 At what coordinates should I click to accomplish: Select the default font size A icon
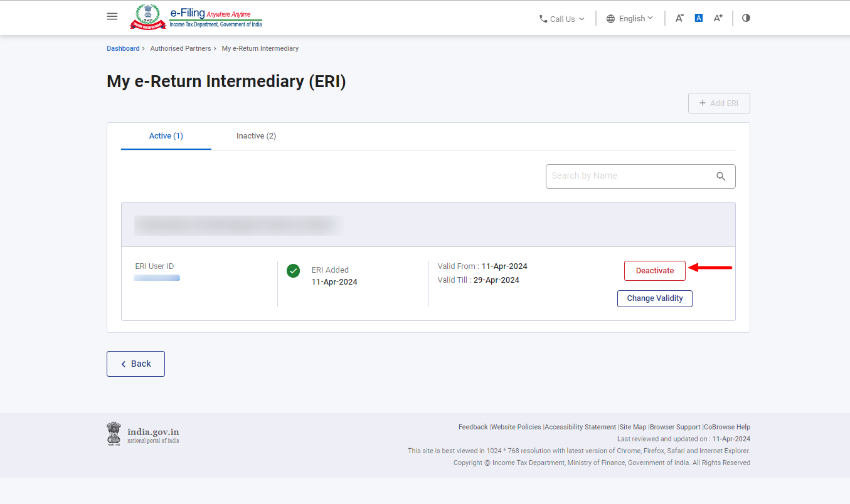click(x=698, y=18)
